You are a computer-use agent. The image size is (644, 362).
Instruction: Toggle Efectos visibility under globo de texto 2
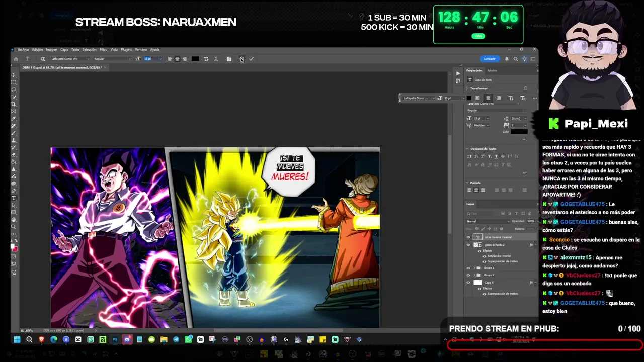click(x=479, y=250)
